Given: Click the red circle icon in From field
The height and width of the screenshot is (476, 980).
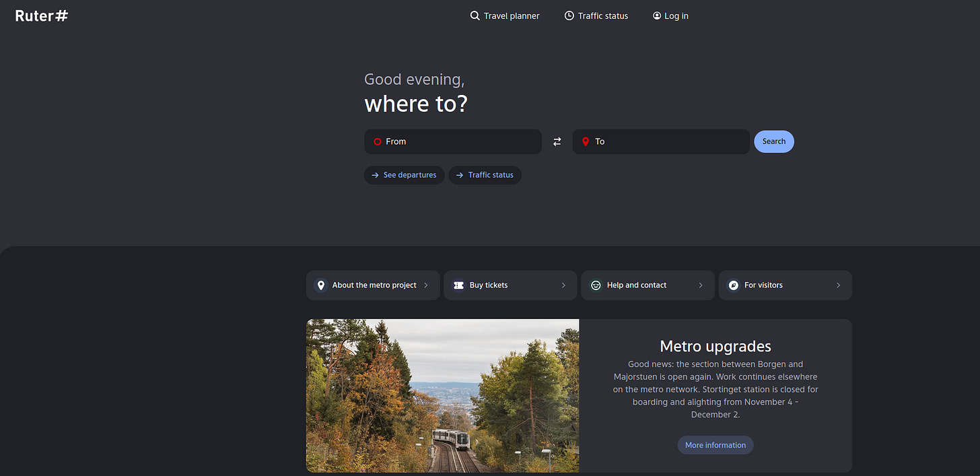Looking at the screenshot, I should tap(378, 141).
